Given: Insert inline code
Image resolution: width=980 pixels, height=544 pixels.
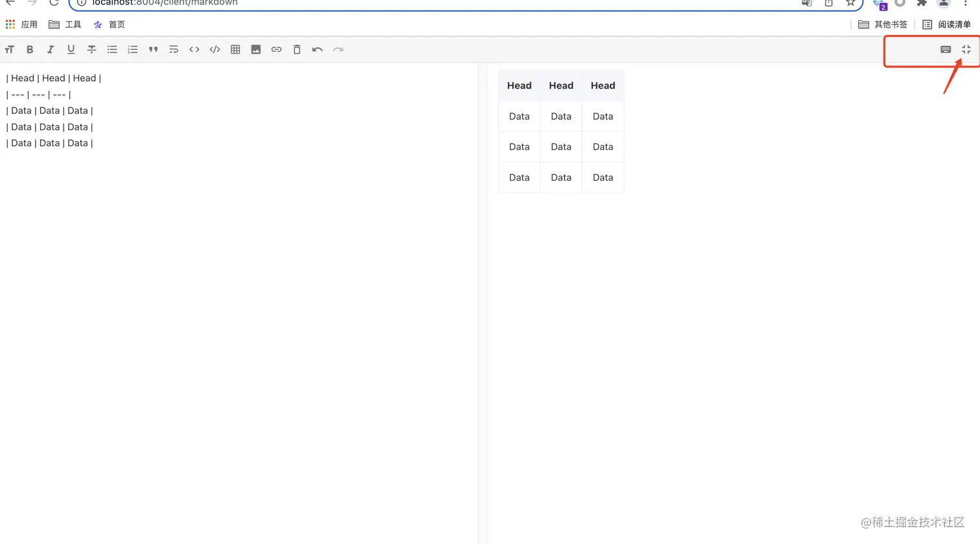Looking at the screenshot, I should 194,49.
